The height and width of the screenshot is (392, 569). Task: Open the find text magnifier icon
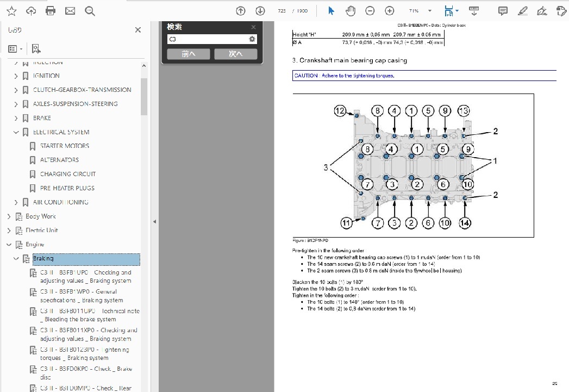click(x=90, y=11)
